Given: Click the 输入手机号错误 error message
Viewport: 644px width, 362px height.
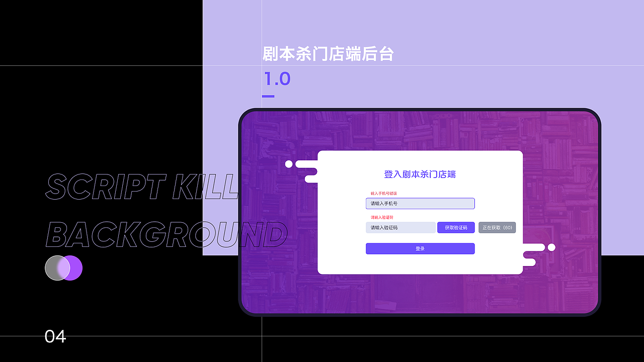Looking at the screenshot, I should tap(383, 193).
